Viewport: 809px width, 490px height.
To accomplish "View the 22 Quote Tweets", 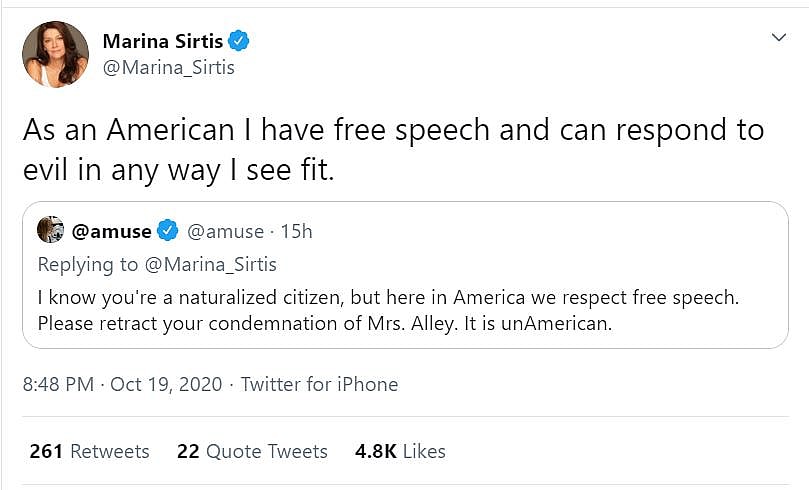I will pos(252,452).
